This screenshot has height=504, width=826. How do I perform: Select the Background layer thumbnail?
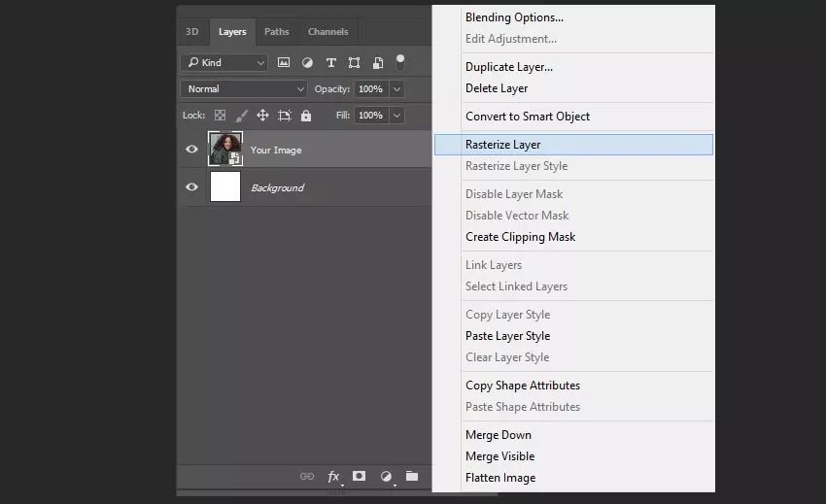225,186
